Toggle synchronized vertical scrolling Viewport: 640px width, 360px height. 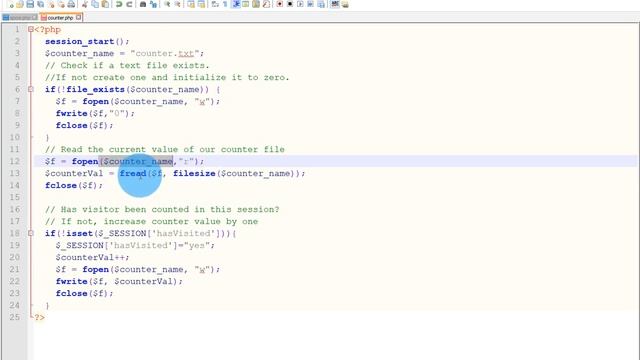point(191,4)
